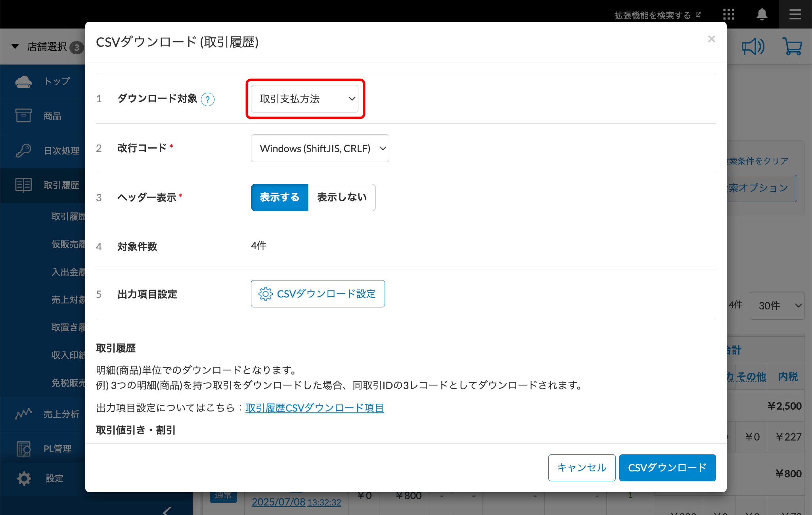Open the 売上分析 sidebar menu
The height and width of the screenshot is (515, 812).
[61, 414]
